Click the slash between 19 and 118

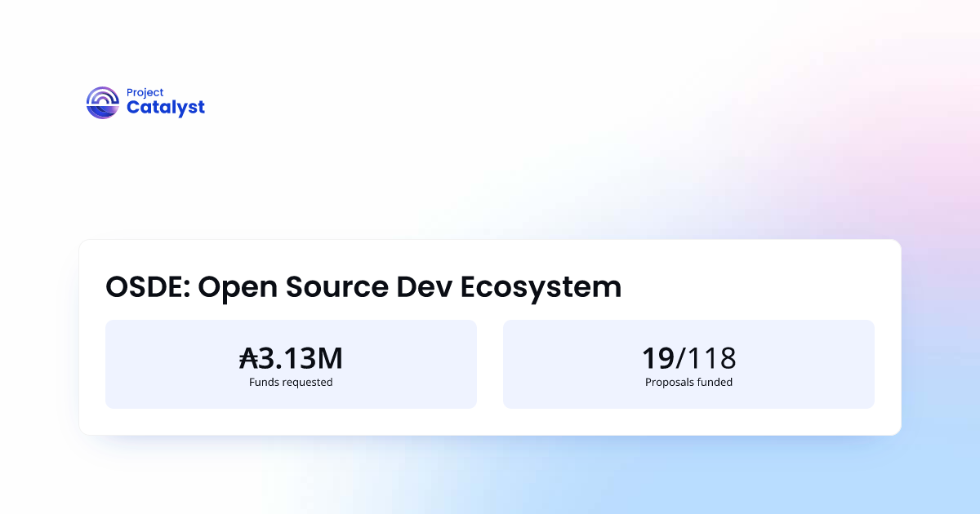679,358
